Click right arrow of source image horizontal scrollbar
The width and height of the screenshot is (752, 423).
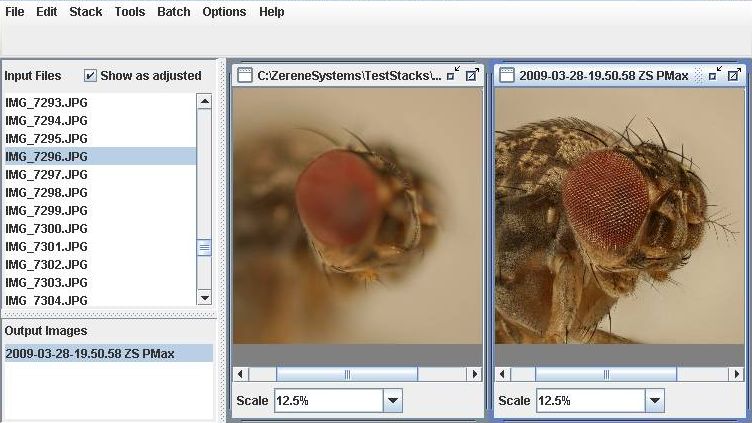[474, 374]
